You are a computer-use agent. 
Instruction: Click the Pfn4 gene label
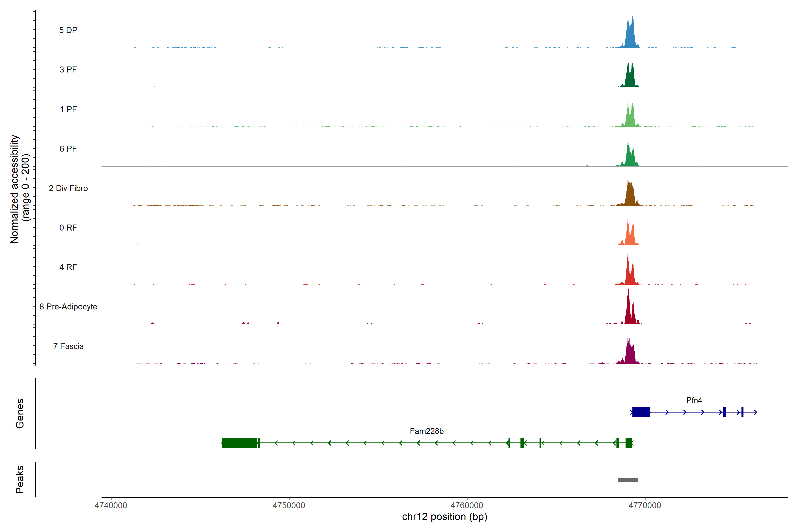pos(694,400)
